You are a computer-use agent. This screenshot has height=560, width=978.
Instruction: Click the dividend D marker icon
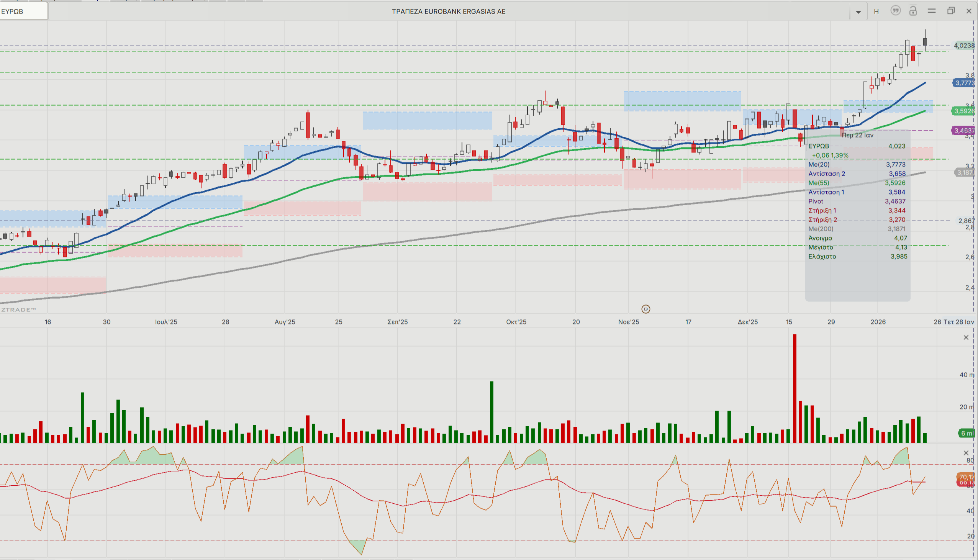[x=646, y=309]
